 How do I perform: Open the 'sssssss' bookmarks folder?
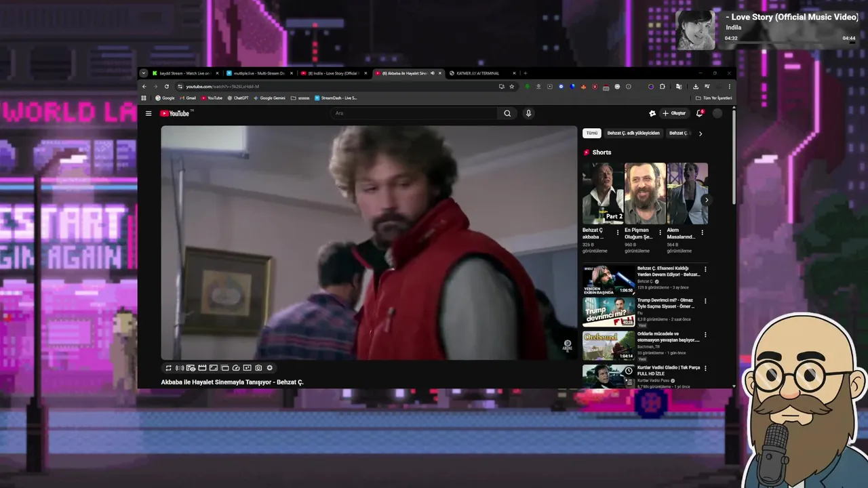point(300,98)
